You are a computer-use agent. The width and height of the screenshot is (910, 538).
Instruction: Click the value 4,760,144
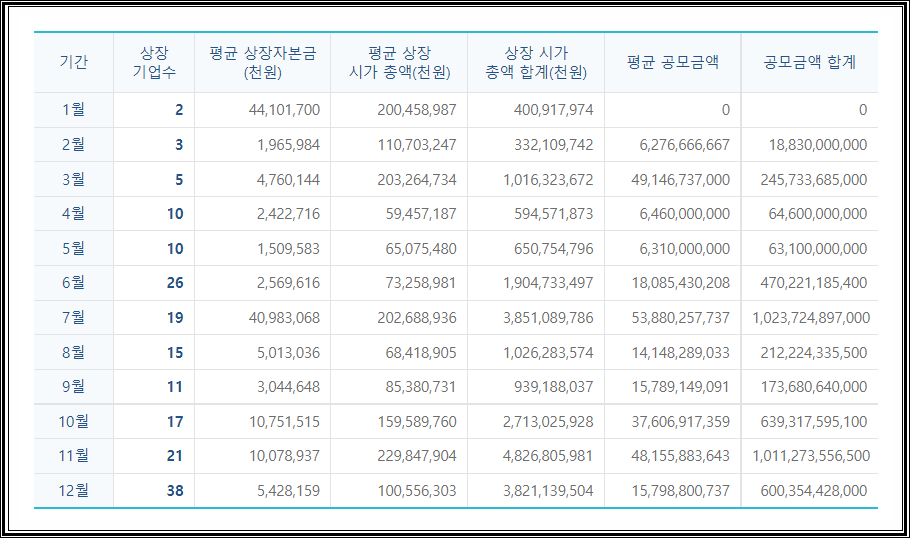click(288, 179)
